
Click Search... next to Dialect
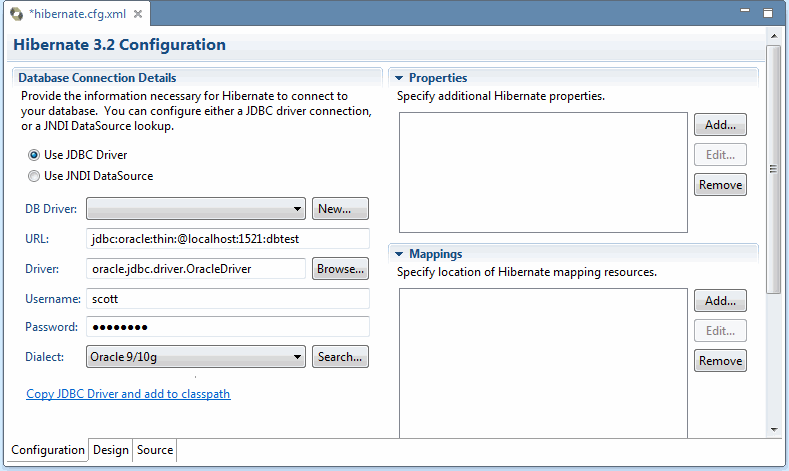pos(340,357)
